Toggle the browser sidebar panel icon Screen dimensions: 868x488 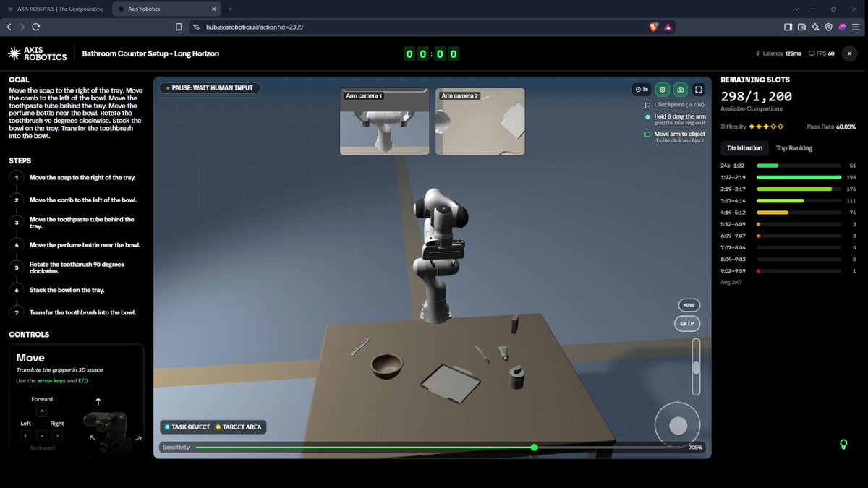tap(788, 27)
